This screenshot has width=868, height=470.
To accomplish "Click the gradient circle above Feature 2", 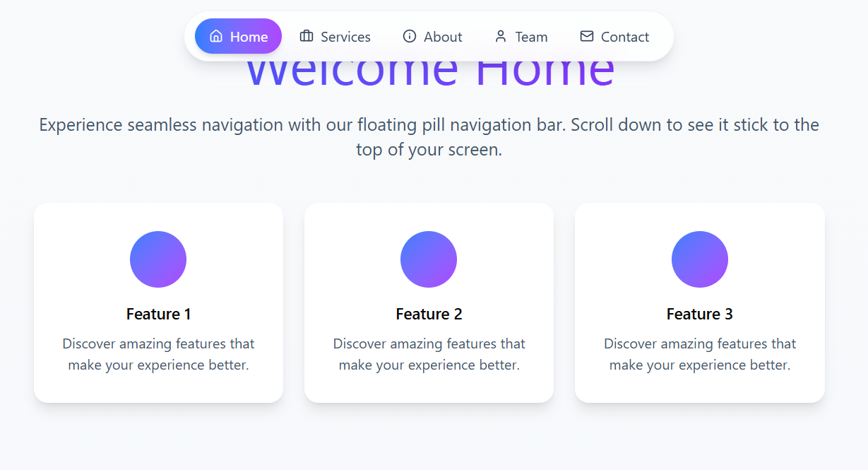I will click(x=429, y=259).
